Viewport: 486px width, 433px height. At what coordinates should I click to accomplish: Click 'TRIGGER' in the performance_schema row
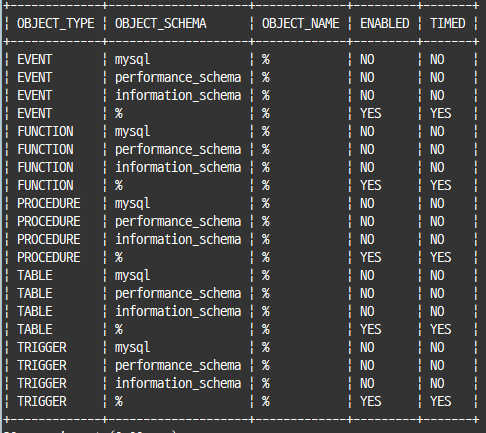[x=42, y=366]
